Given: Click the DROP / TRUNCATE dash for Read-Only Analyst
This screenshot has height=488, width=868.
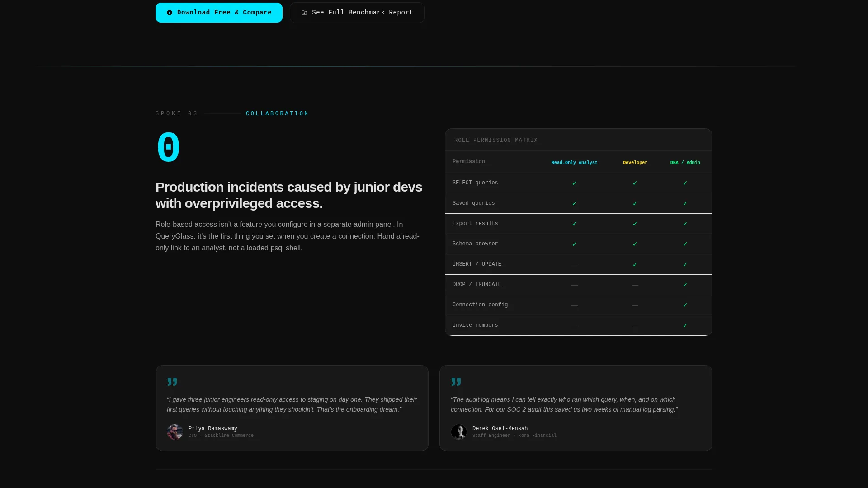Looking at the screenshot, I should (x=574, y=285).
